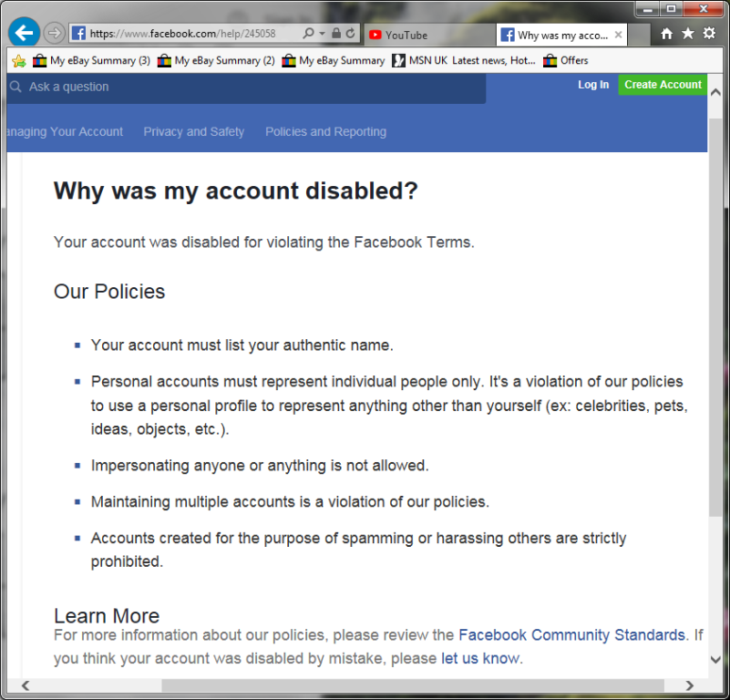Viewport: 730px width, 700px height.
Task: Click in the 'Ask a question' search field
Action: (246, 87)
